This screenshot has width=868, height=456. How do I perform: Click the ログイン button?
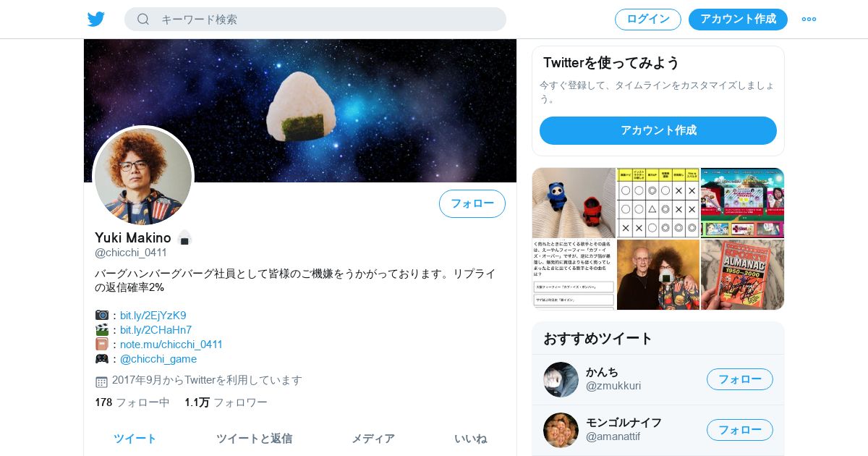(648, 20)
